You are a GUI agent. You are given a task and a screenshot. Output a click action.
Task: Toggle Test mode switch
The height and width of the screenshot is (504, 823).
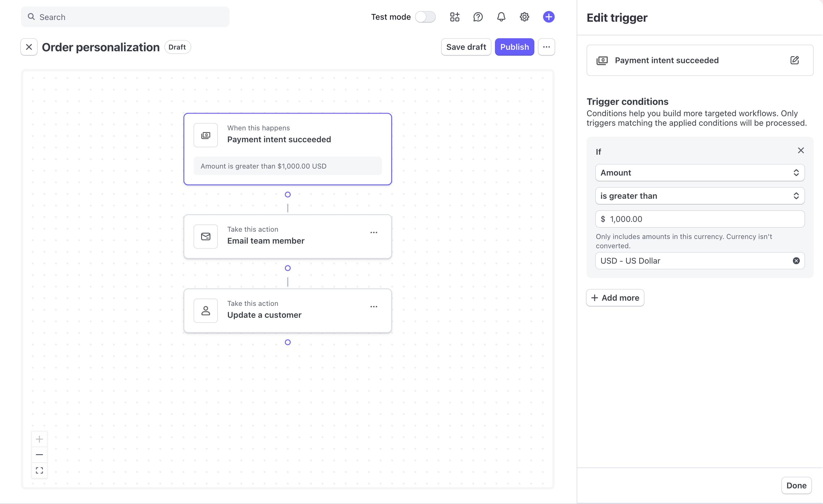point(425,17)
